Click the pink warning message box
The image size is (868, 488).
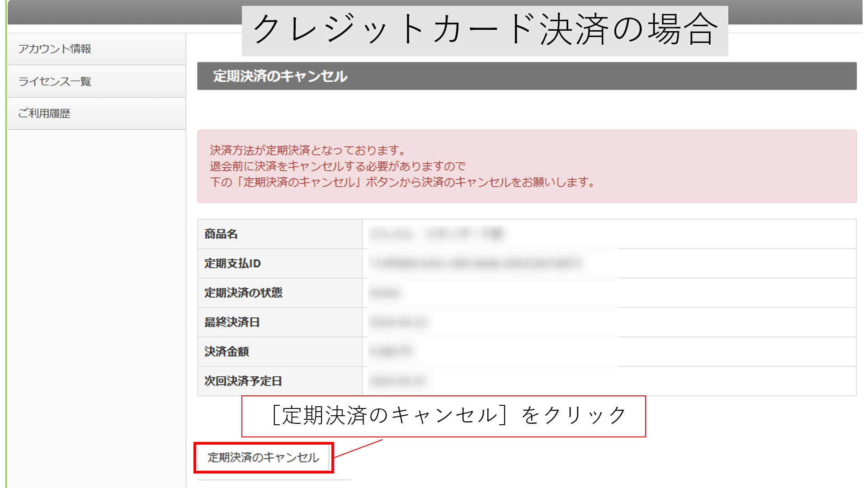(527, 166)
